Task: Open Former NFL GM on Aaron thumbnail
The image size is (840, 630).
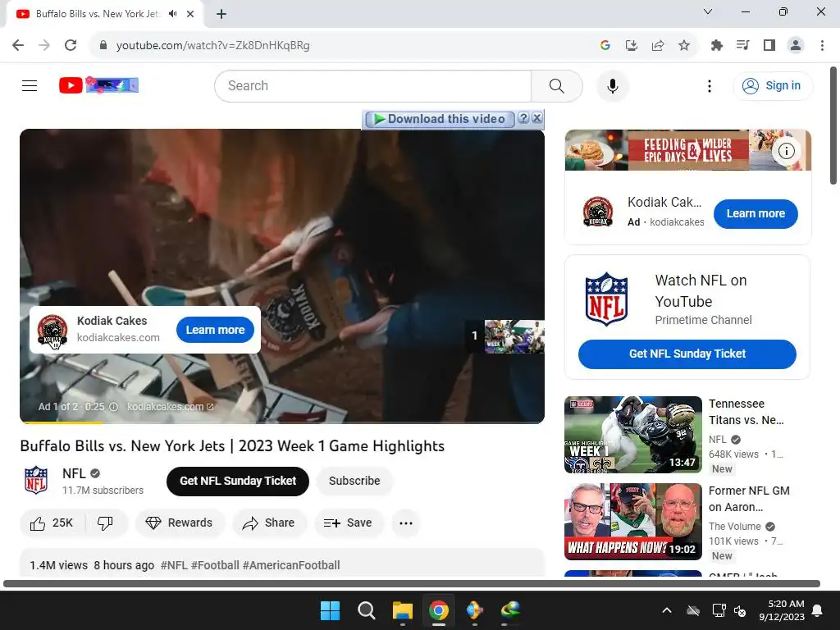Action: pos(632,522)
